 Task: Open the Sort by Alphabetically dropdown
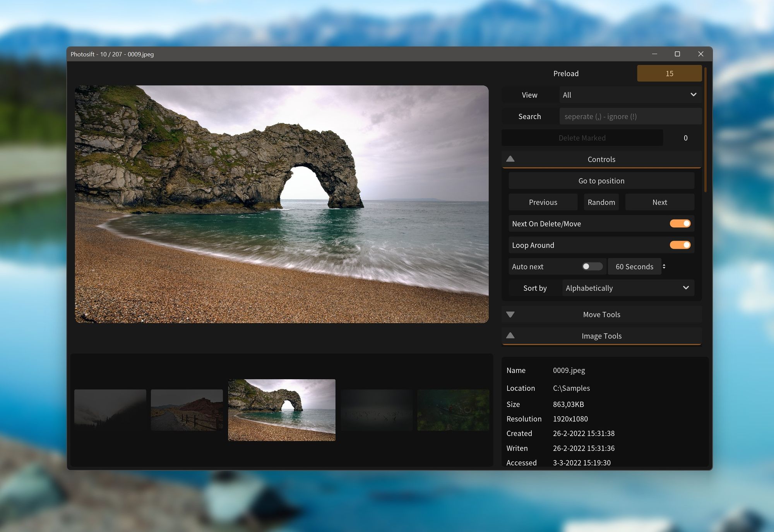(x=628, y=288)
